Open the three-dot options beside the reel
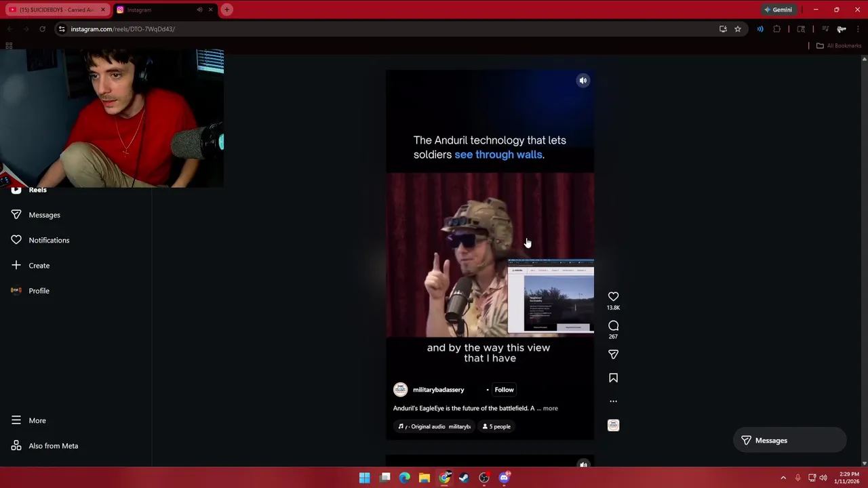The width and height of the screenshot is (868, 488). (x=613, y=401)
